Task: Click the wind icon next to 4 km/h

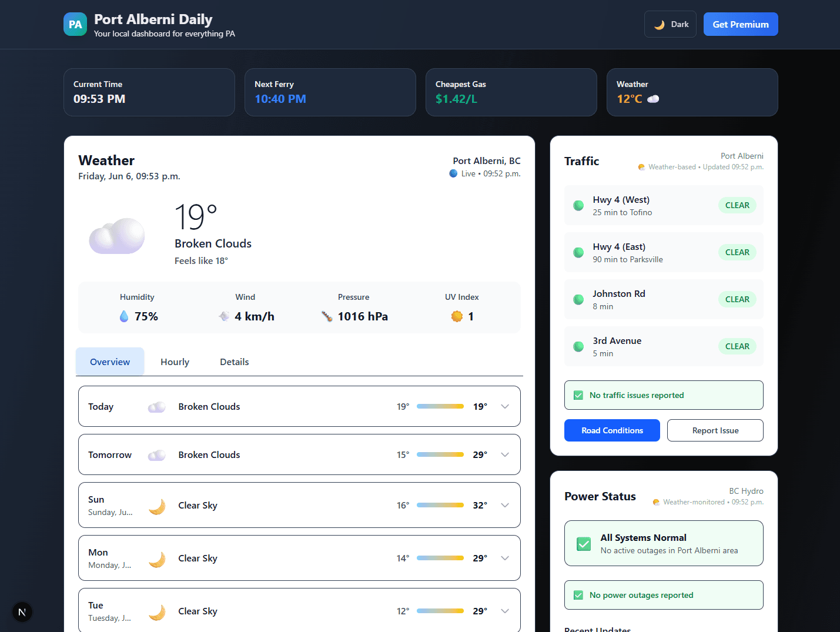Action: click(224, 316)
